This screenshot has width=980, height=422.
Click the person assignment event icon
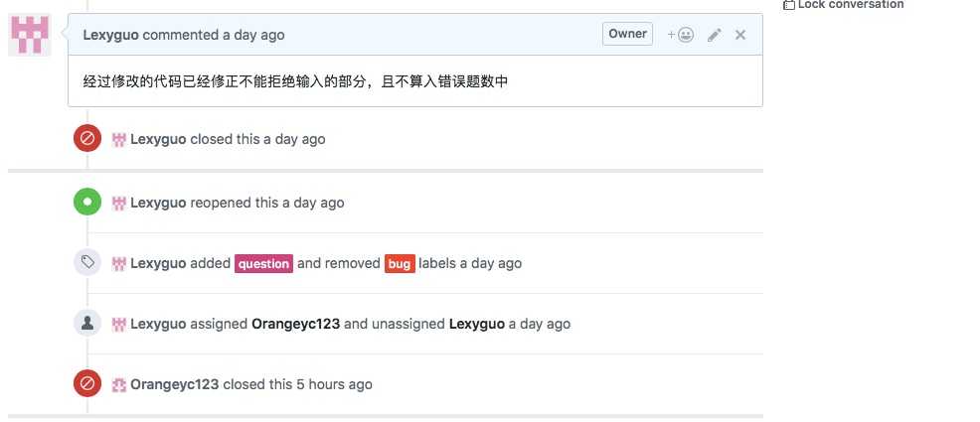click(x=87, y=324)
